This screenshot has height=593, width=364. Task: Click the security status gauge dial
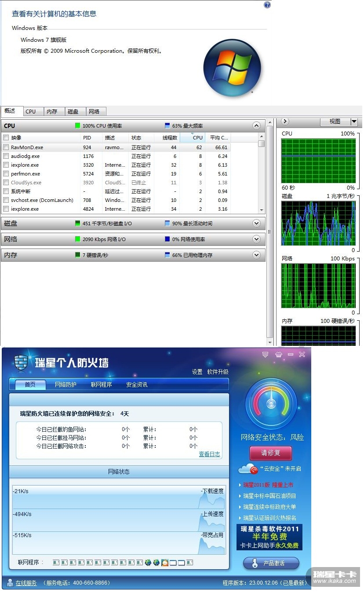click(271, 404)
